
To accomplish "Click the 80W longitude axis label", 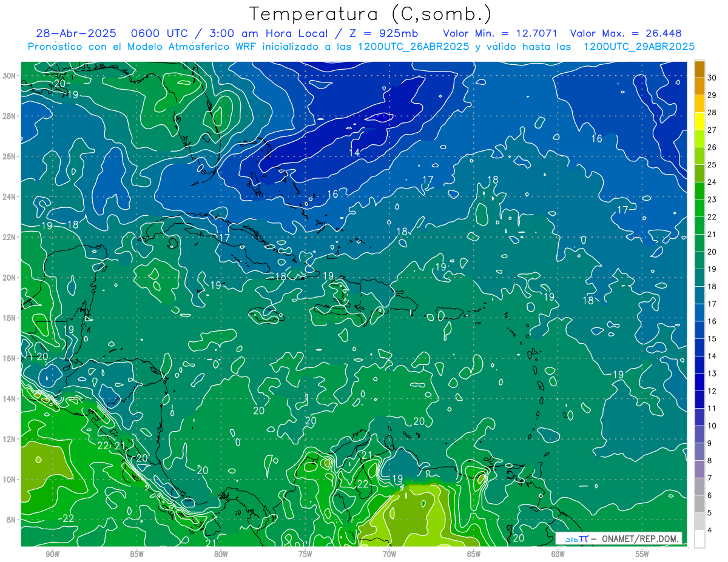I will 221,554.
